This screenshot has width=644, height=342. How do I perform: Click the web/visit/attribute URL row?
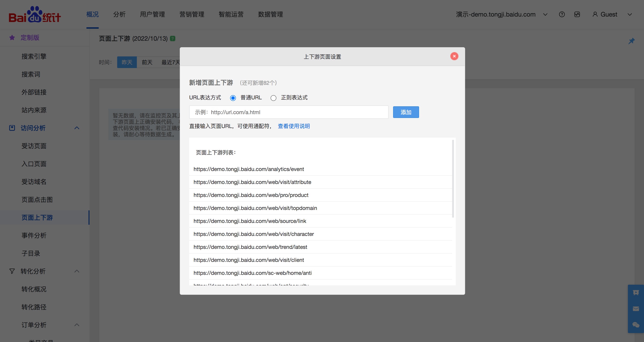coord(320,182)
